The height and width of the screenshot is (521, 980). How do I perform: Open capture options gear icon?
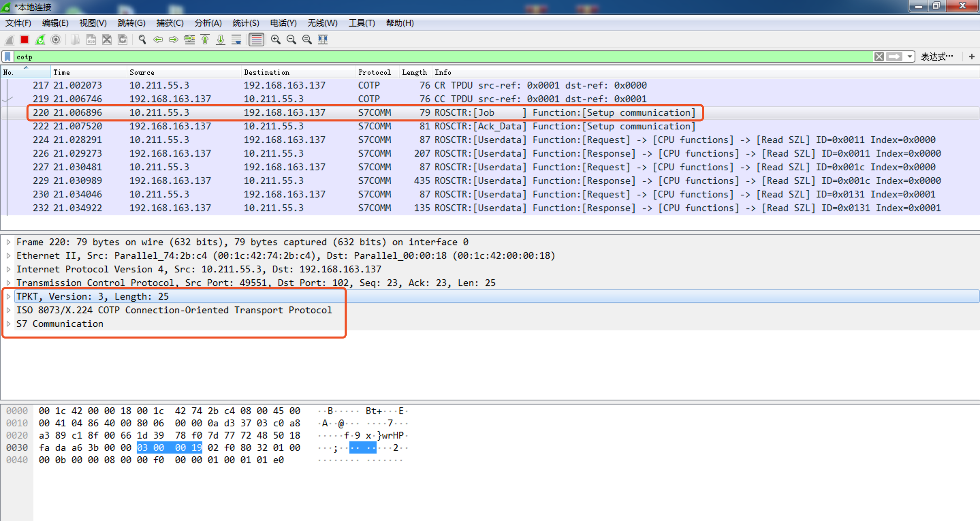pos(56,40)
